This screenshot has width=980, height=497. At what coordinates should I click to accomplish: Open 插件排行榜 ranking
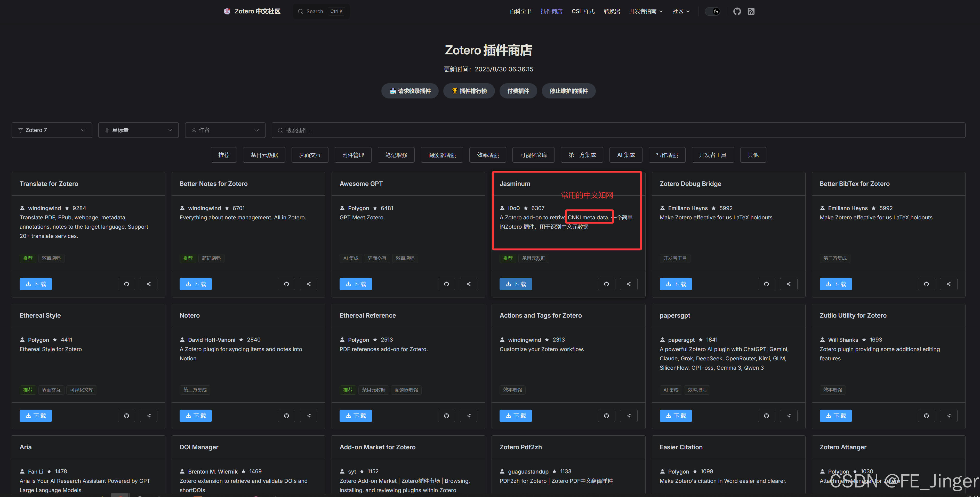click(x=469, y=91)
